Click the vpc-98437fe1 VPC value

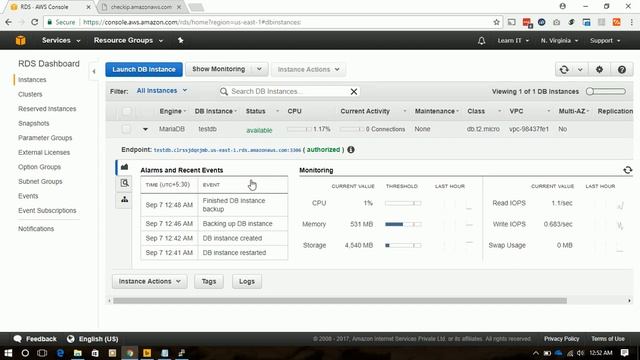coord(529,129)
